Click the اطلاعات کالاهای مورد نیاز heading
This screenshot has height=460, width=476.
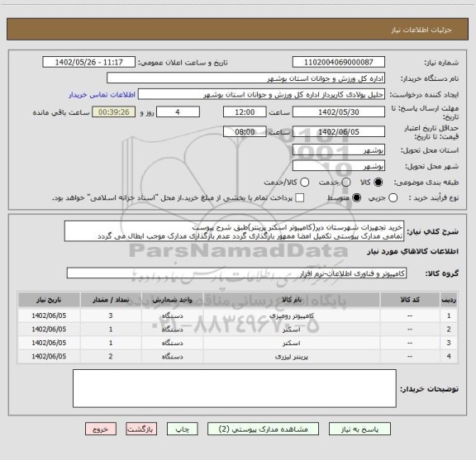[413, 252]
